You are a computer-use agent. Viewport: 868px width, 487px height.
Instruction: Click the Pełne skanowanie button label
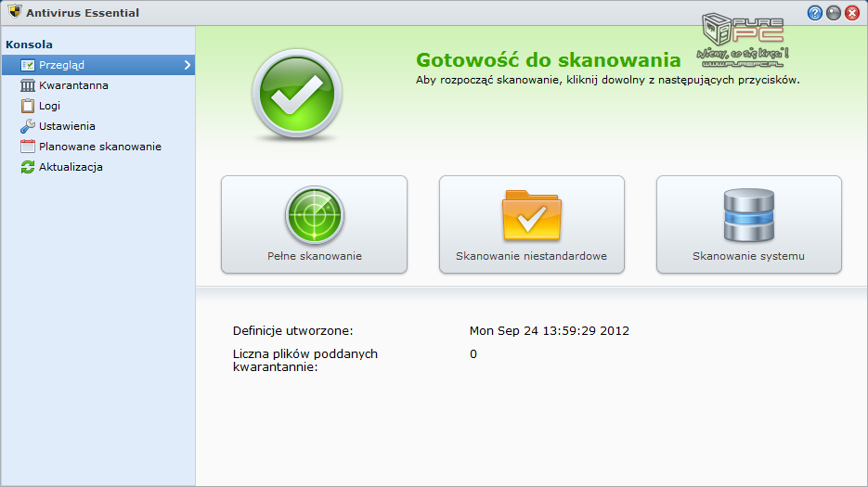tap(314, 256)
